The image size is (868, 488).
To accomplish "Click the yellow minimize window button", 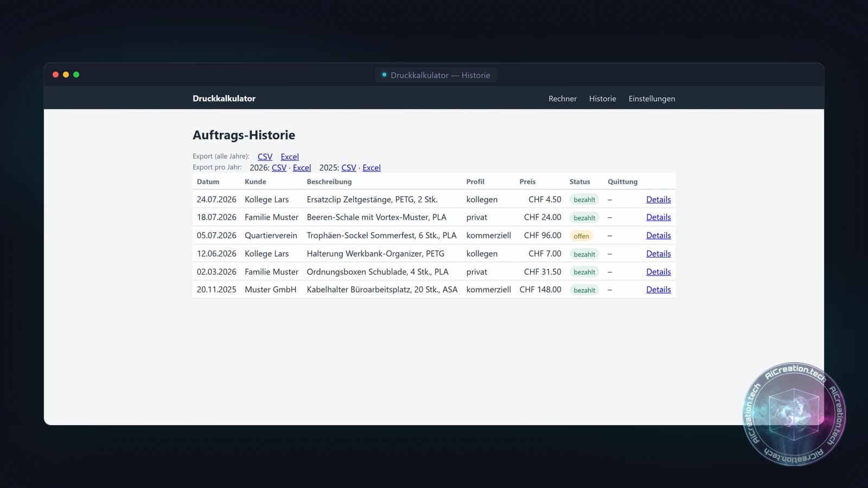I will click(x=66, y=75).
